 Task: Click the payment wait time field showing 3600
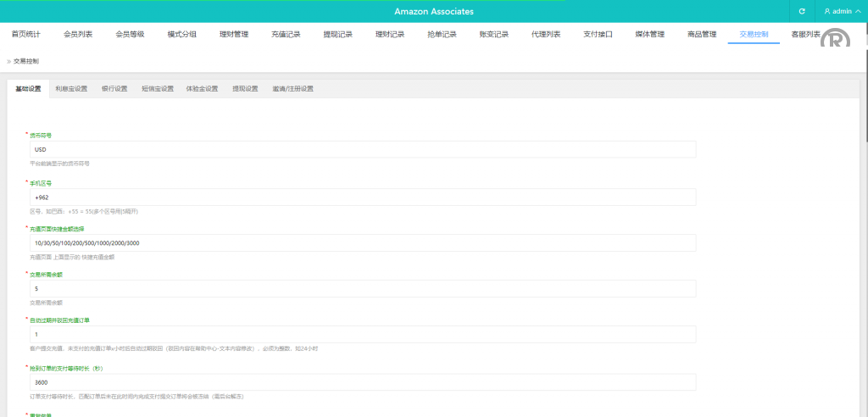(360, 382)
